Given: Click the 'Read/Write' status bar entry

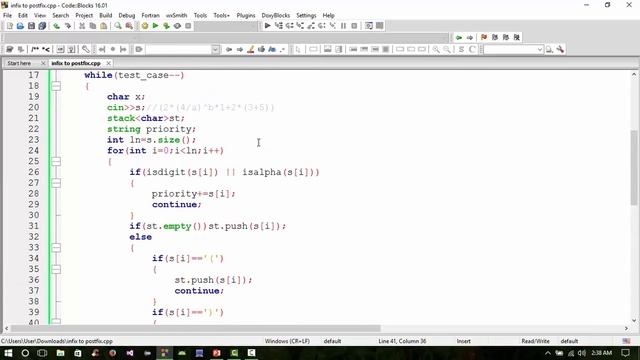Looking at the screenshot, I should point(536,341).
